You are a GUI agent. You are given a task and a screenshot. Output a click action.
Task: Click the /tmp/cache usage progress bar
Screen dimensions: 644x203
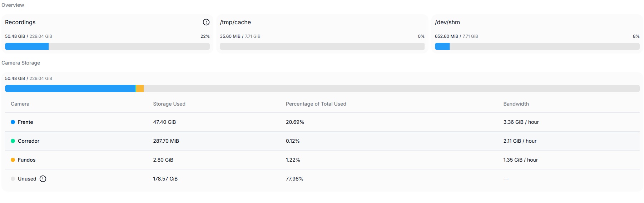click(322, 46)
